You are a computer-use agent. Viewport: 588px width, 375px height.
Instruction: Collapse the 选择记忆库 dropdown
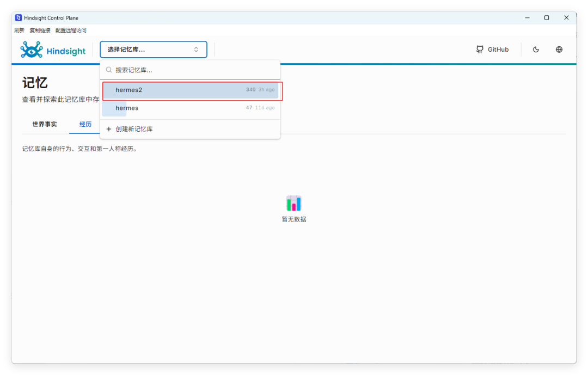click(154, 50)
